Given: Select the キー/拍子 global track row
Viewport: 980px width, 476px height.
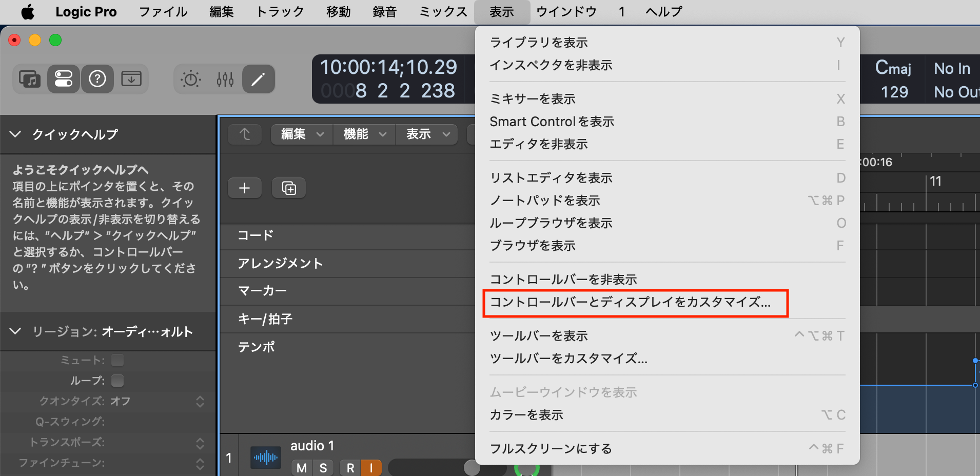Looking at the screenshot, I should click(348, 319).
